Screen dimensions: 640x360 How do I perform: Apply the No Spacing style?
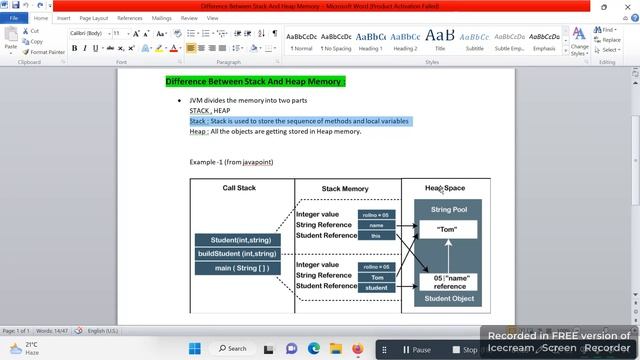pyautogui.click(x=336, y=41)
